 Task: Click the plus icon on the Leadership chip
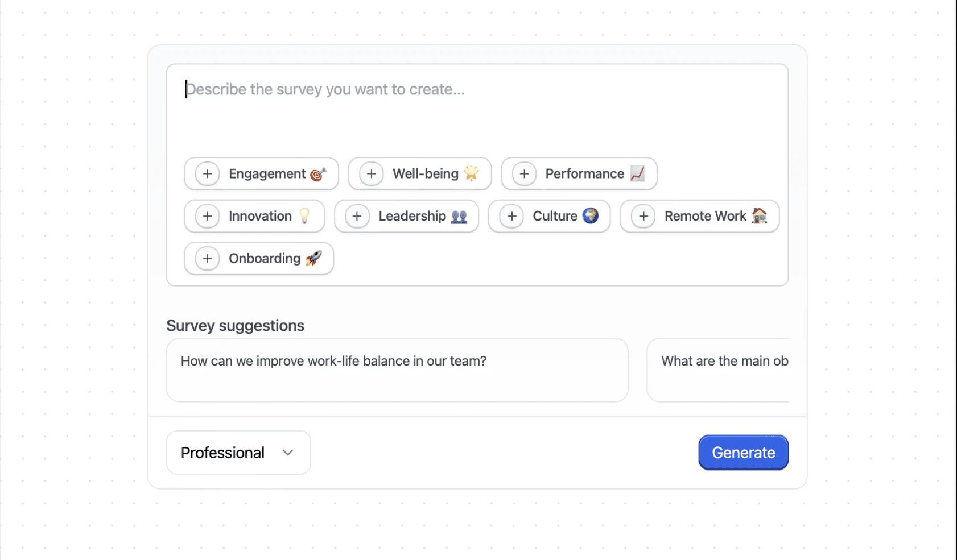click(x=357, y=216)
